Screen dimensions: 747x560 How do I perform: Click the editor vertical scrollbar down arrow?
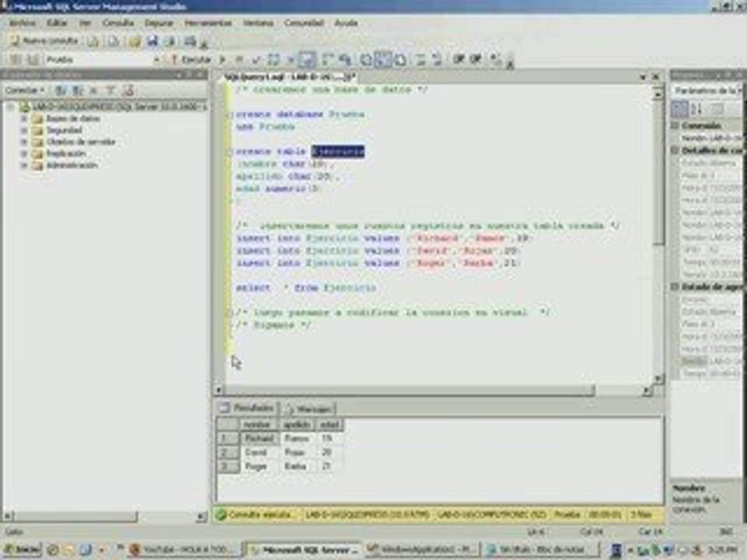tap(658, 379)
